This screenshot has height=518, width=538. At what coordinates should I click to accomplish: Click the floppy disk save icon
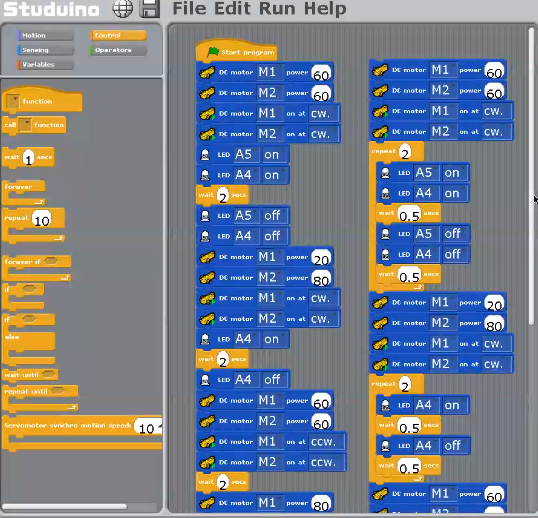click(x=150, y=9)
